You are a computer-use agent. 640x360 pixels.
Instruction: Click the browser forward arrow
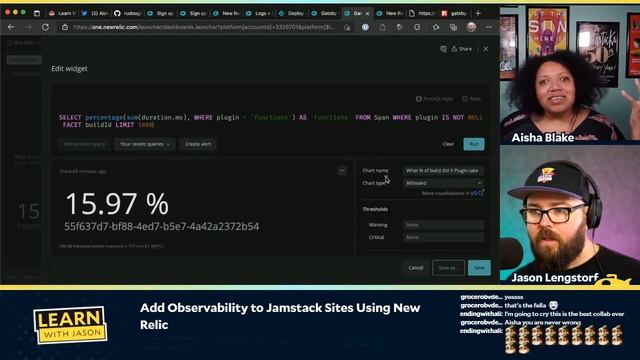[x=28, y=27]
